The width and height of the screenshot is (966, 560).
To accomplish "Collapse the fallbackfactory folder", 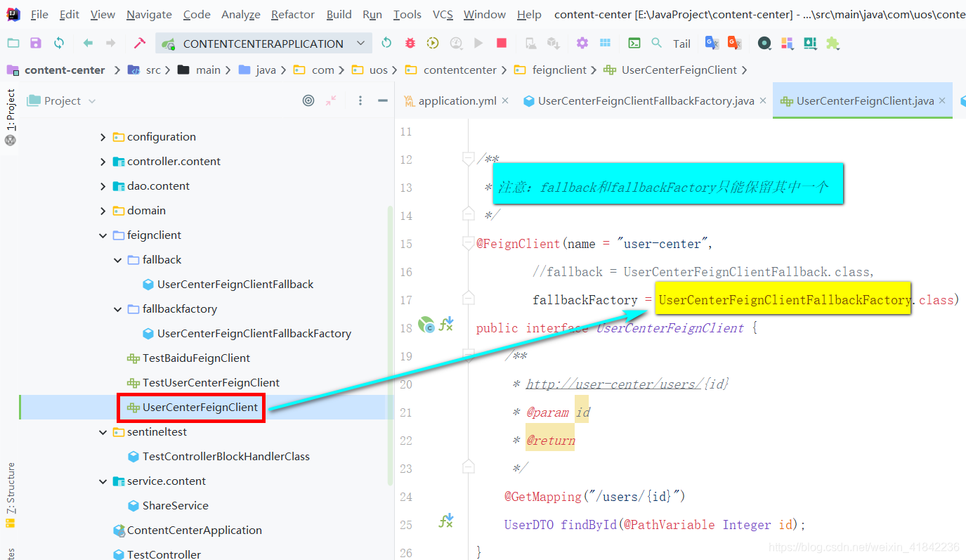I will (118, 309).
